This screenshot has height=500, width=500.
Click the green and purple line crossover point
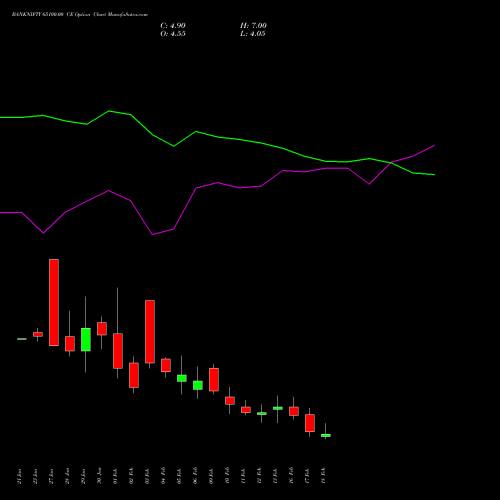(391, 163)
